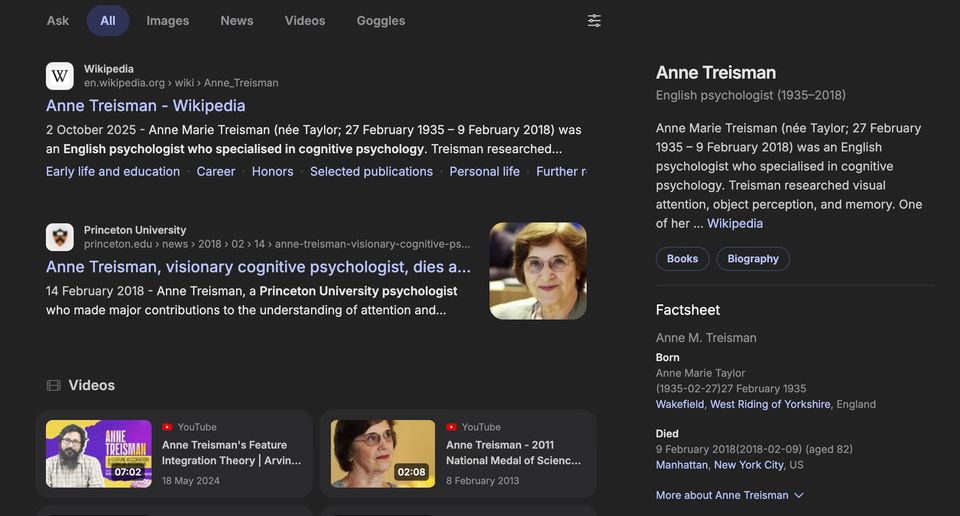The image size is (960, 516).
Task: Click the princeton.edu breadcrumb URL
Action: tap(277, 244)
